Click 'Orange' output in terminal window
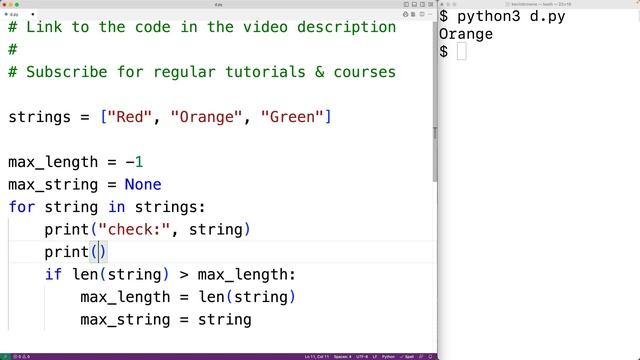Image resolution: width=640 pixels, height=360 pixels. pyautogui.click(x=466, y=34)
